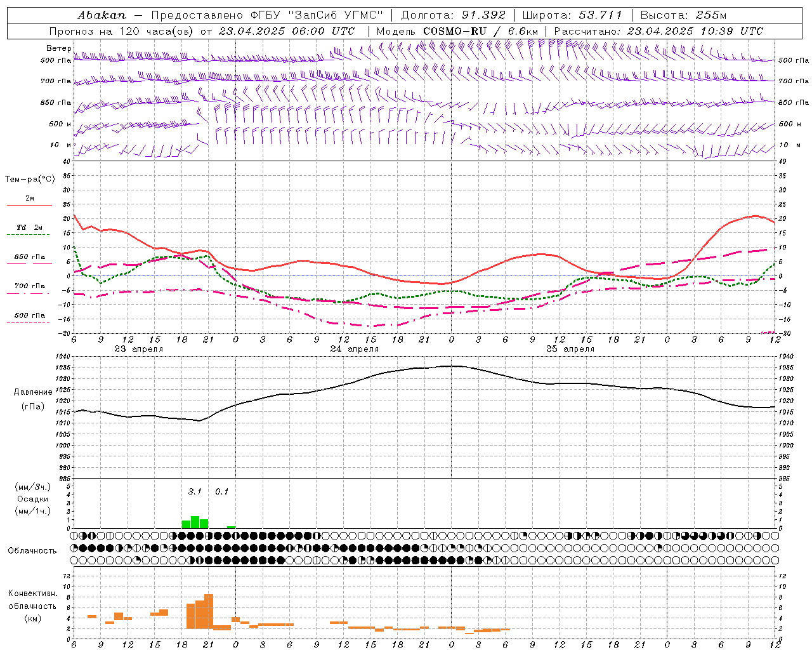Click the '3.1' precipitation amount value
The width and height of the screenshot is (812, 650).
(195, 491)
